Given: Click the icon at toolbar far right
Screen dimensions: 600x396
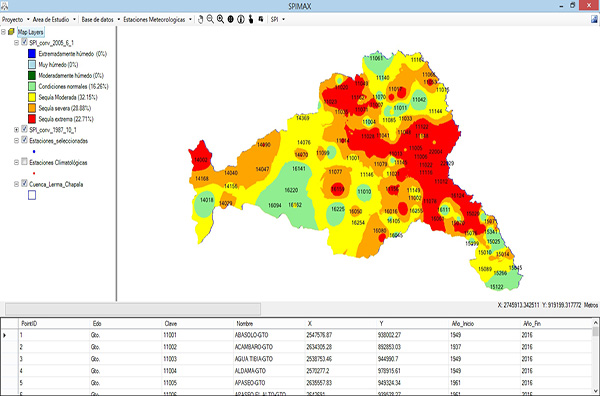Looking at the screenshot, I should 594,19.
